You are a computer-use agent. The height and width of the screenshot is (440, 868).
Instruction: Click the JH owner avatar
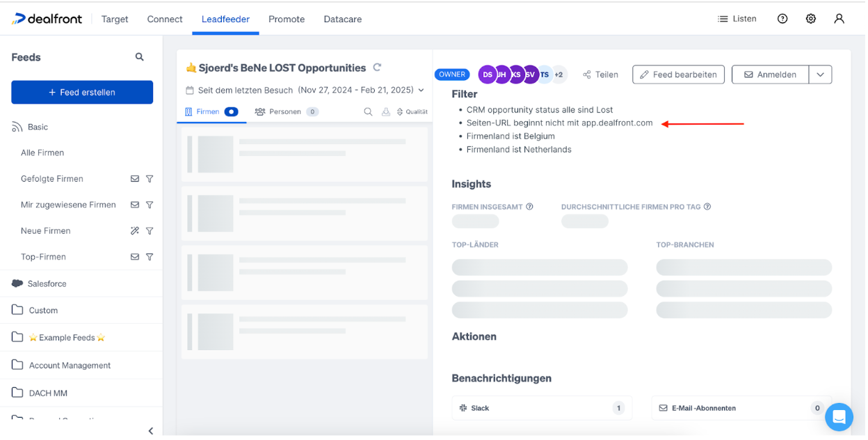coord(502,74)
